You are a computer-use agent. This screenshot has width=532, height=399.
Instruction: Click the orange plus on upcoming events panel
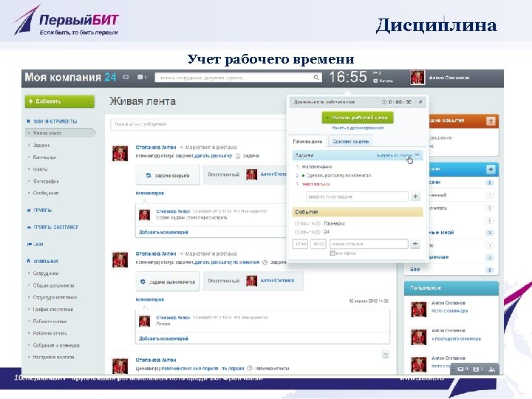pyautogui.click(x=491, y=121)
